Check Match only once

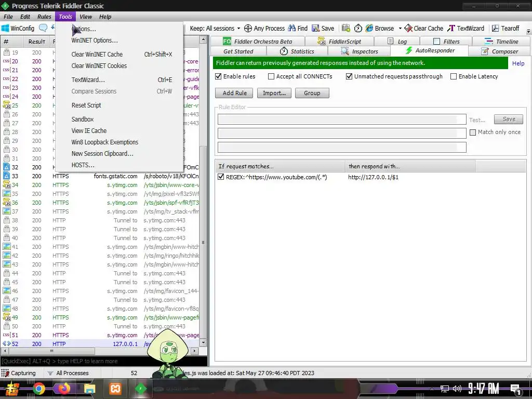click(473, 132)
